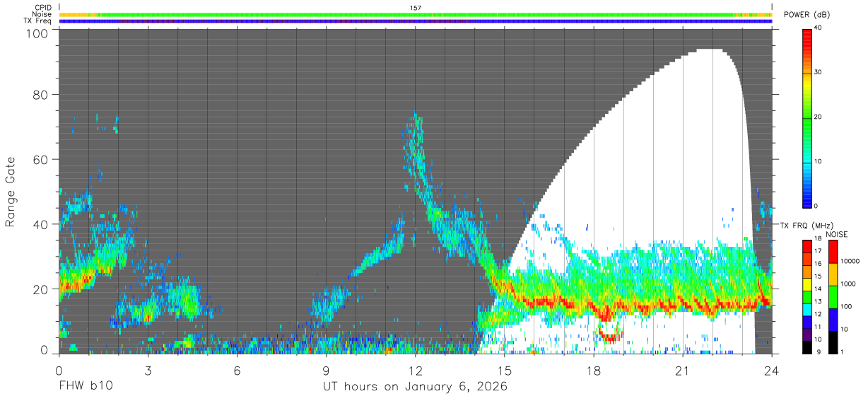This screenshot has height=401, width=868.
Task: Click the blue segment of the NOISE scale
Action: [833, 320]
